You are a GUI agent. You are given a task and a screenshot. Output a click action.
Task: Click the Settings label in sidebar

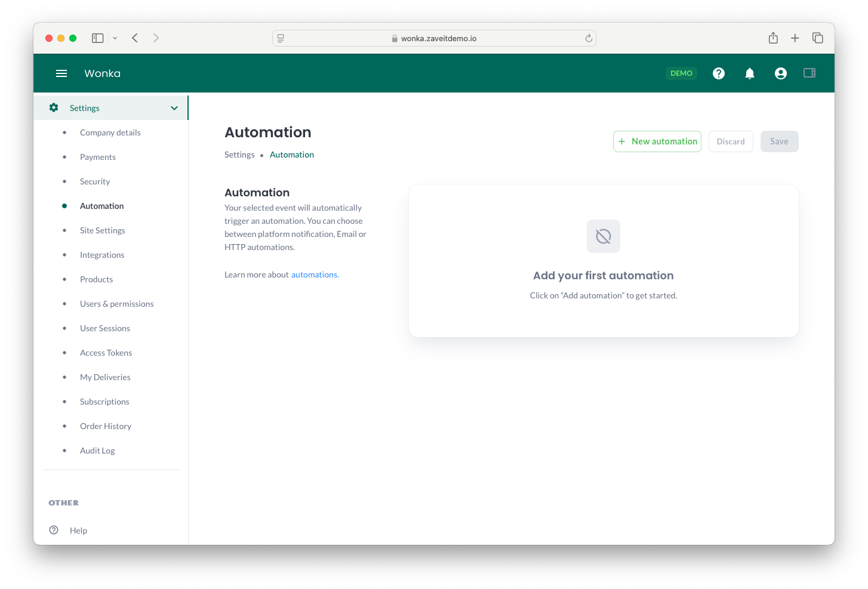[85, 108]
